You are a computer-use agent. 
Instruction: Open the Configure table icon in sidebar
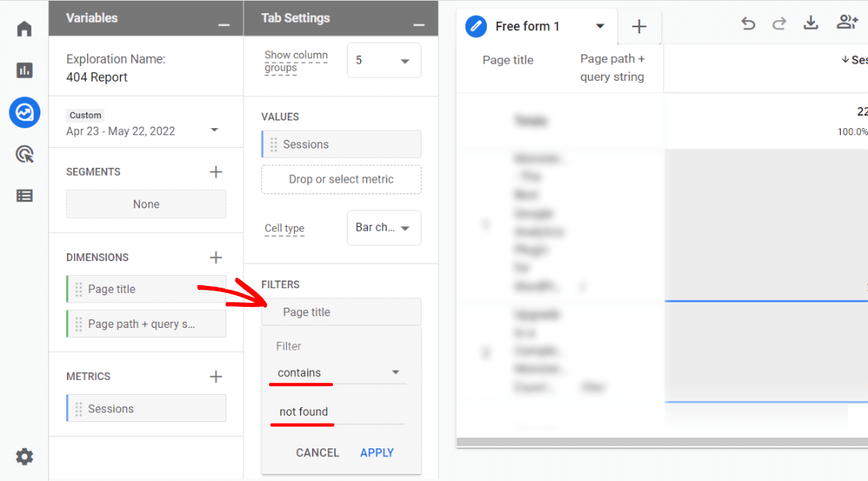pos(24,196)
